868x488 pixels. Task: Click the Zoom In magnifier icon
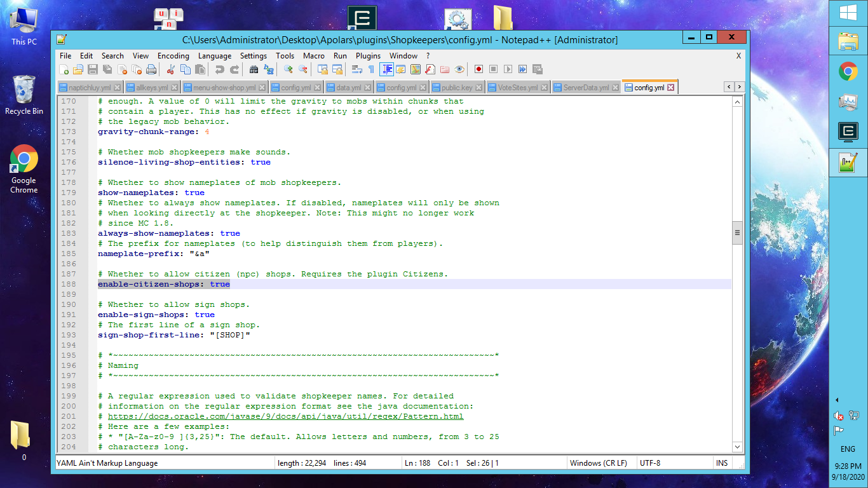[288, 69]
